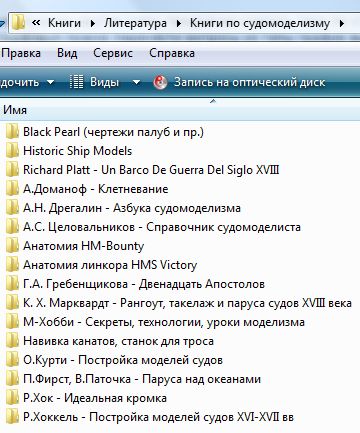The image size is (360, 433).
Task: Click the Виды grid view icon
Action: click(x=76, y=82)
